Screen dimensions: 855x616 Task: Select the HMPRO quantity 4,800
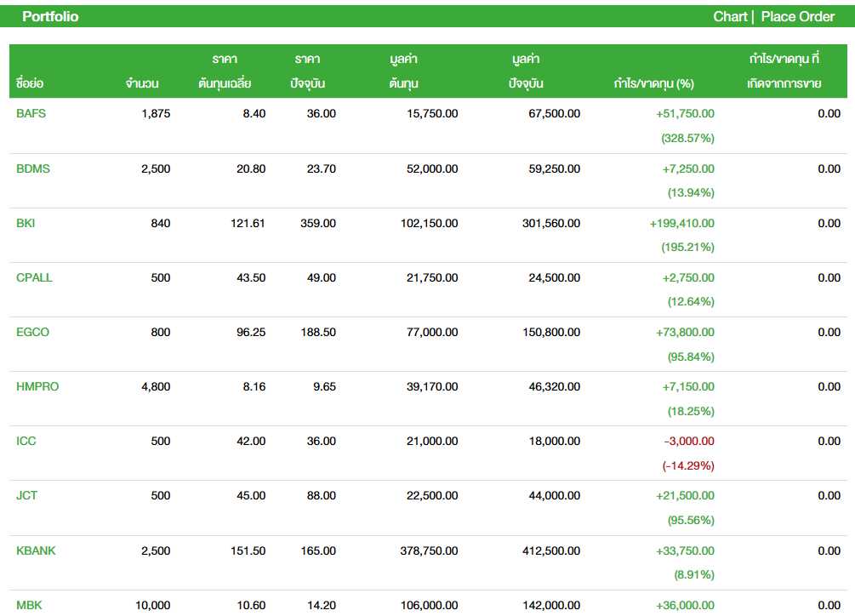pyautogui.click(x=156, y=386)
